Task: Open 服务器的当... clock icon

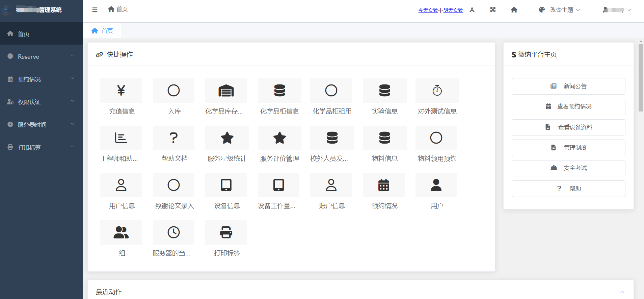Action: tap(173, 232)
